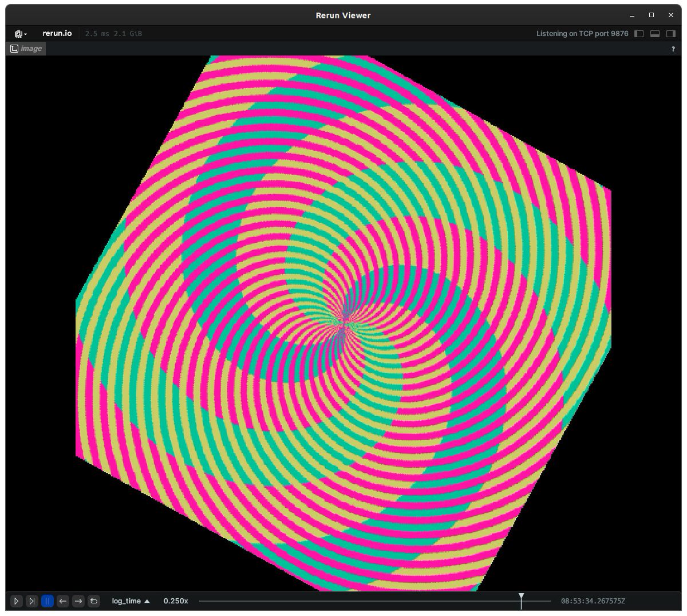
Task: Toggle the bottom timeline panel
Action: (x=655, y=34)
